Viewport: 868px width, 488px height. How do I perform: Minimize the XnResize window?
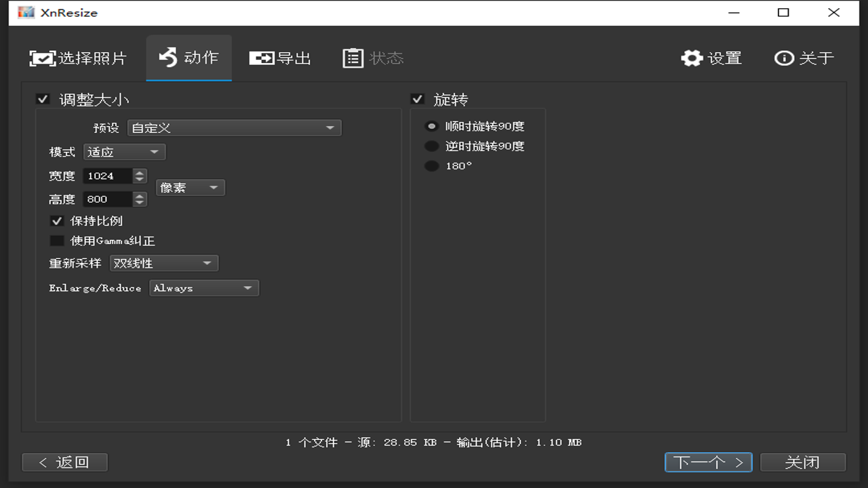coord(734,13)
